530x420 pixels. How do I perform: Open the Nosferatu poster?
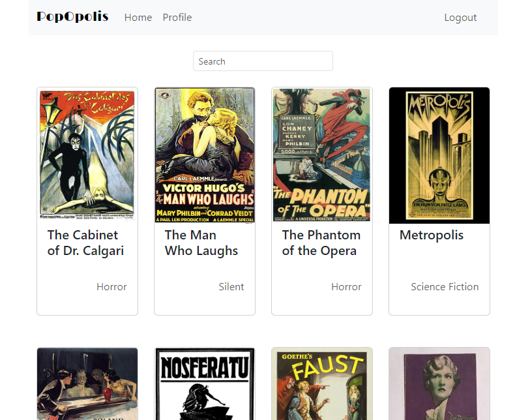click(204, 383)
